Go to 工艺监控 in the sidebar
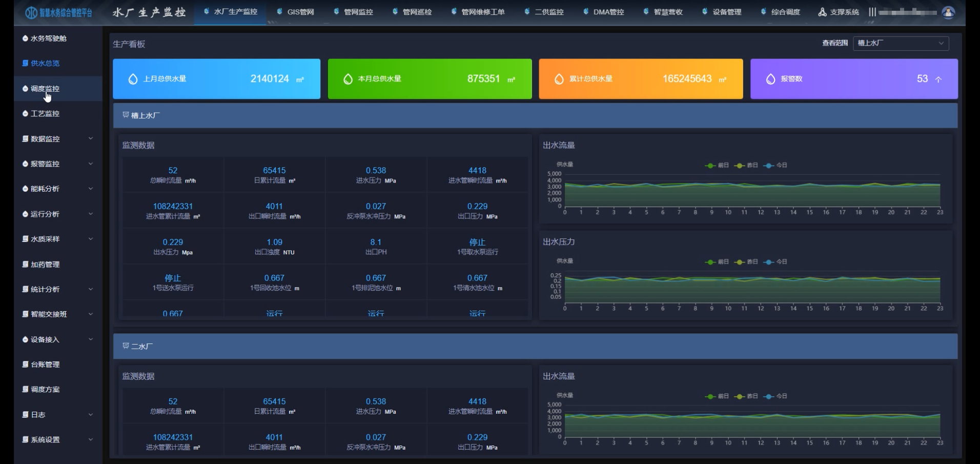The image size is (980, 464). (x=45, y=113)
